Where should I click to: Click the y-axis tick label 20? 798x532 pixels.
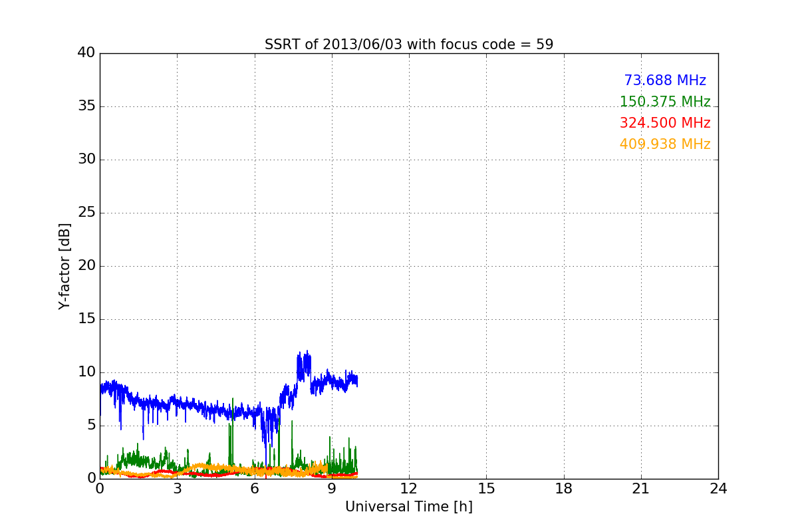tap(86, 266)
